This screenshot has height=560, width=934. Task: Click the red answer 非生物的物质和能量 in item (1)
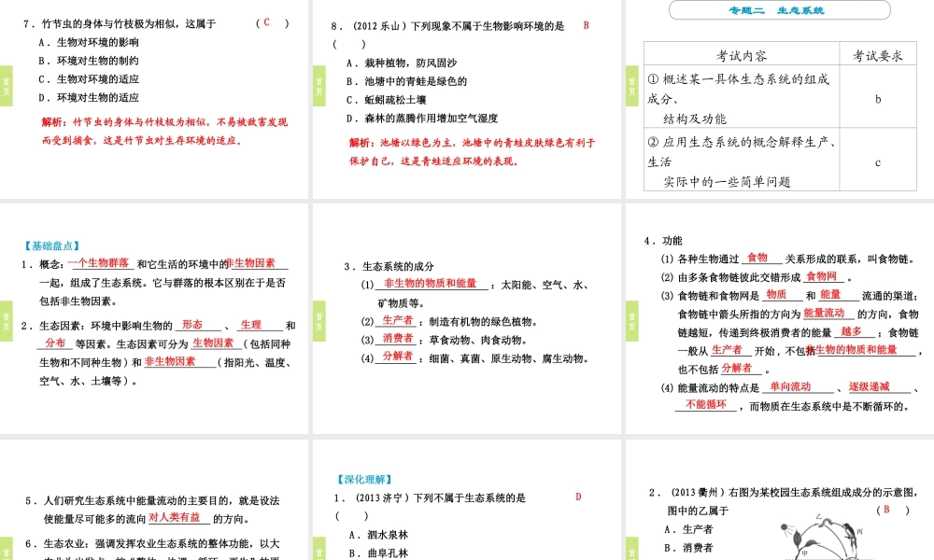pyautogui.click(x=430, y=284)
